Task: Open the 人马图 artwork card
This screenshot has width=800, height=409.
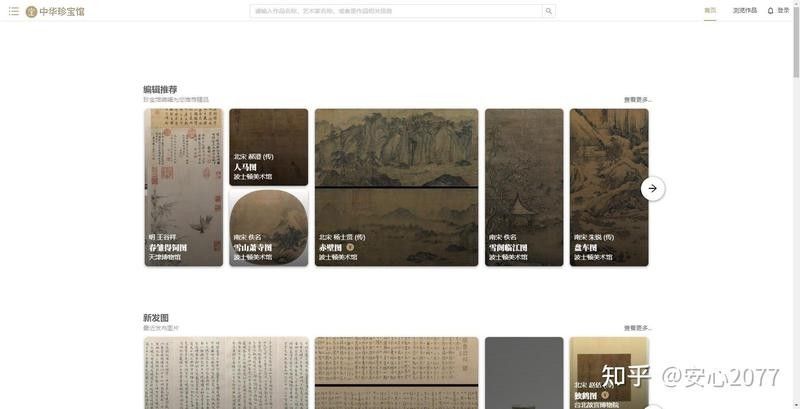Action: coord(268,147)
